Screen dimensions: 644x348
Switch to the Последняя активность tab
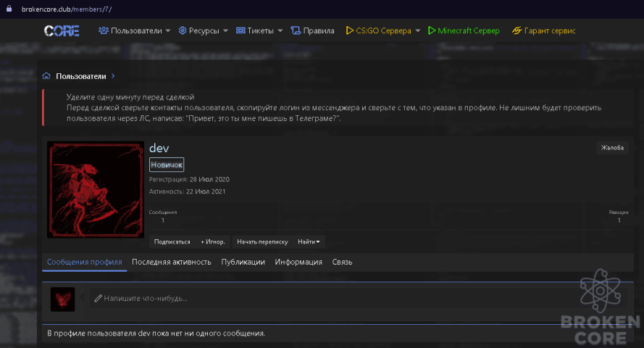pyautogui.click(x=171, y=262)
